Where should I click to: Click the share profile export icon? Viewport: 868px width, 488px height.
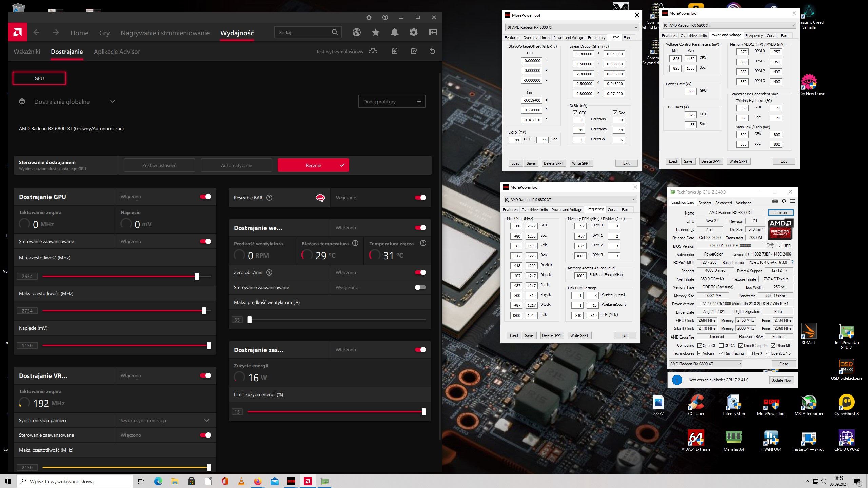click(414, 51)
